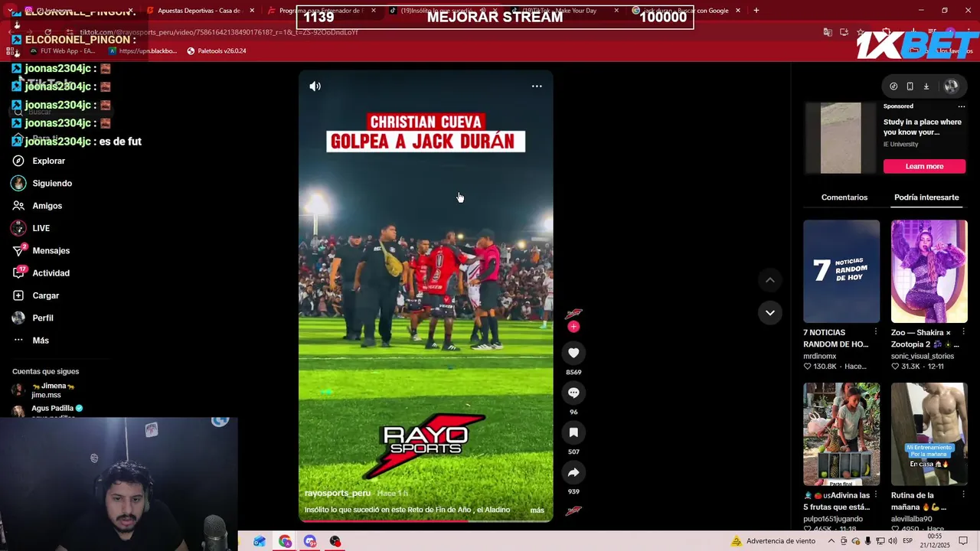The width and height of the screenshot is (980, 551).
Task: Click Cargar to upload a video
Action: point(45,295)
